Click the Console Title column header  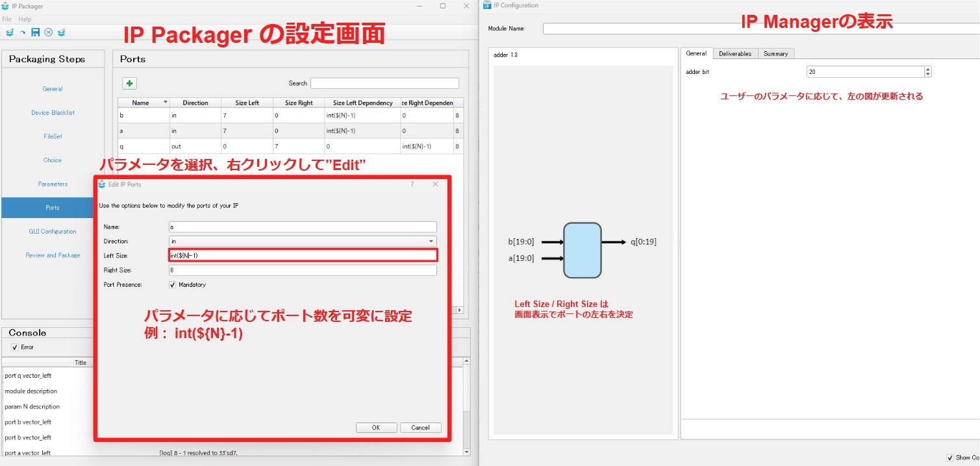coord(81,363)
